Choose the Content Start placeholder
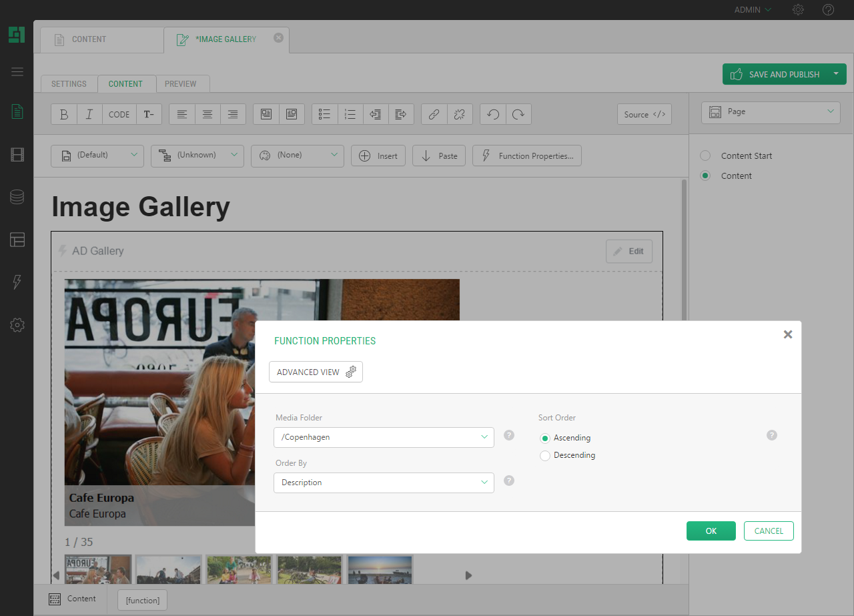This screenshot has width=854, height=616. 705,156
